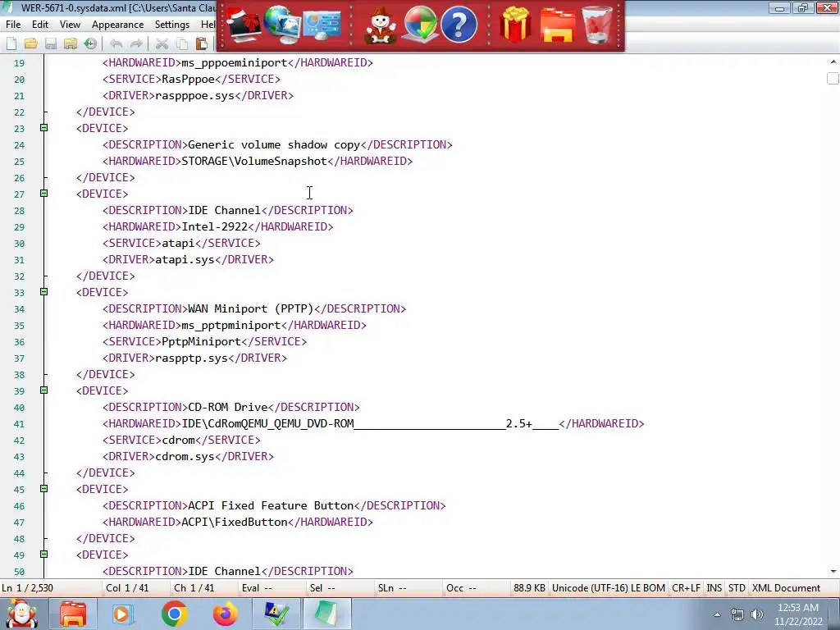Click the volume speaker tray icon

click(x=757, y=614)
